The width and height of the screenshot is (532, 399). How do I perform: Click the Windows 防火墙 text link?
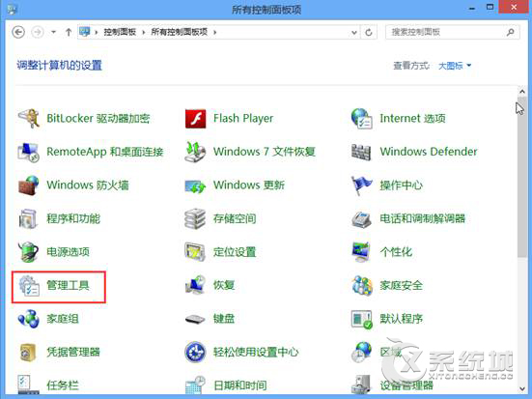tap(88, 185)
